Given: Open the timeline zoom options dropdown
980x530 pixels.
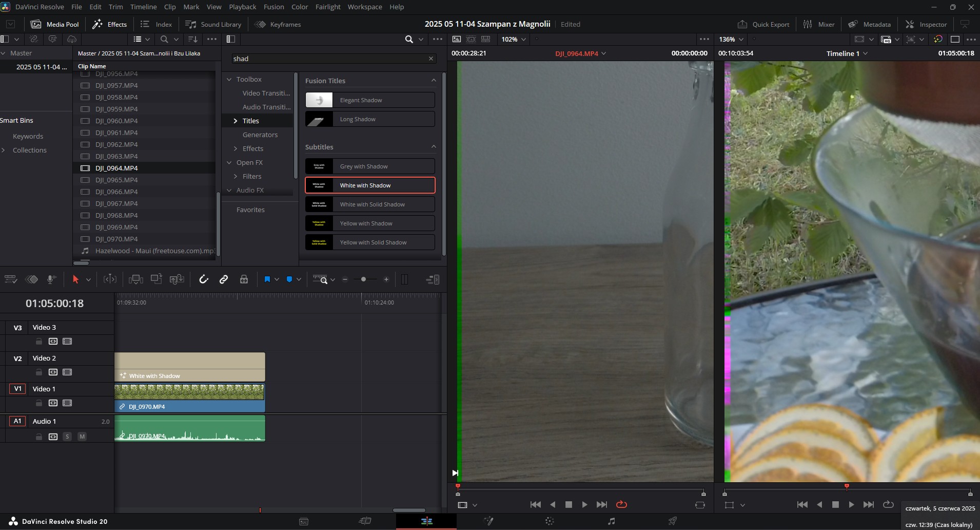Looking at the screenshot, I should pyautogui.click(x=332, y=279).
